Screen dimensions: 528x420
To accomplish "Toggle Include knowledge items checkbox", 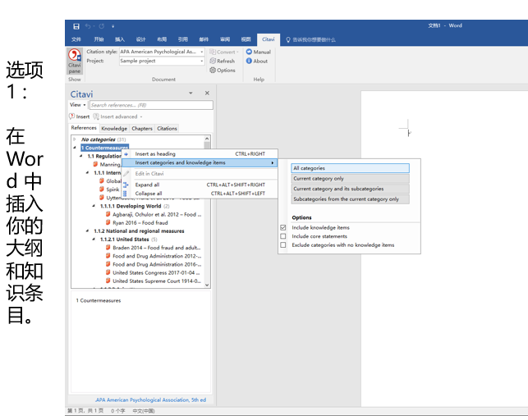I will 283,228.
